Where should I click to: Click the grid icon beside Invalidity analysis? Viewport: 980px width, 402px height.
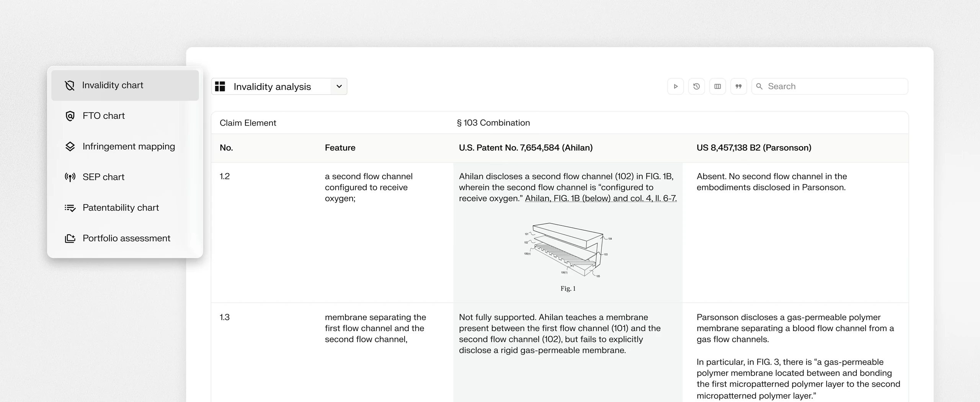(220, 87)
